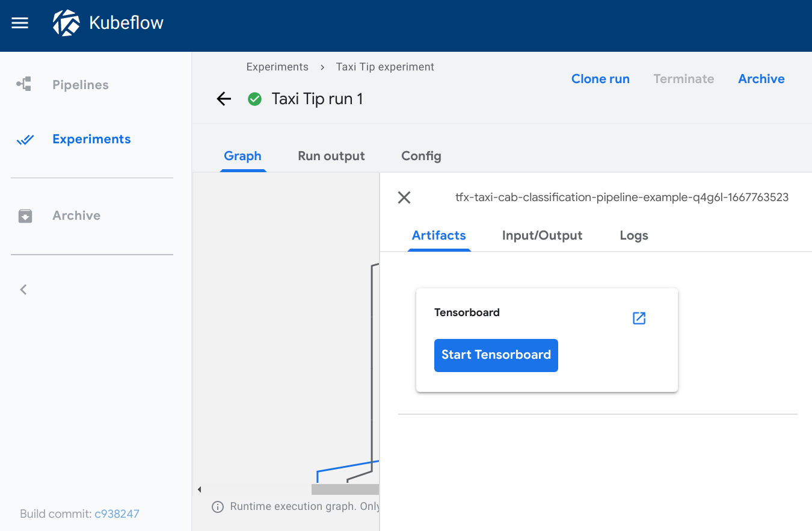Open Tensorboard in a new tab icon
This screenshot has height=531, width=812.
pyautogui.click(x=638, y=318)
